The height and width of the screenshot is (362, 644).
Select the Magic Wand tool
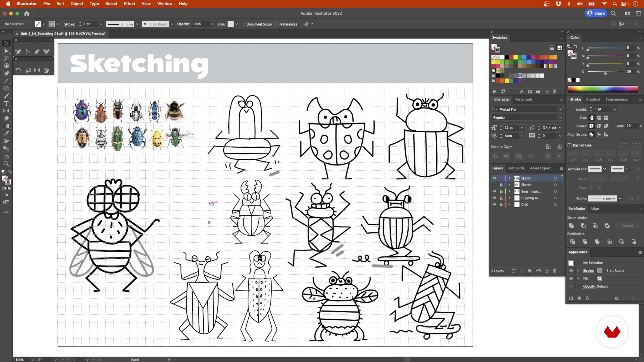tap(6, 58)
